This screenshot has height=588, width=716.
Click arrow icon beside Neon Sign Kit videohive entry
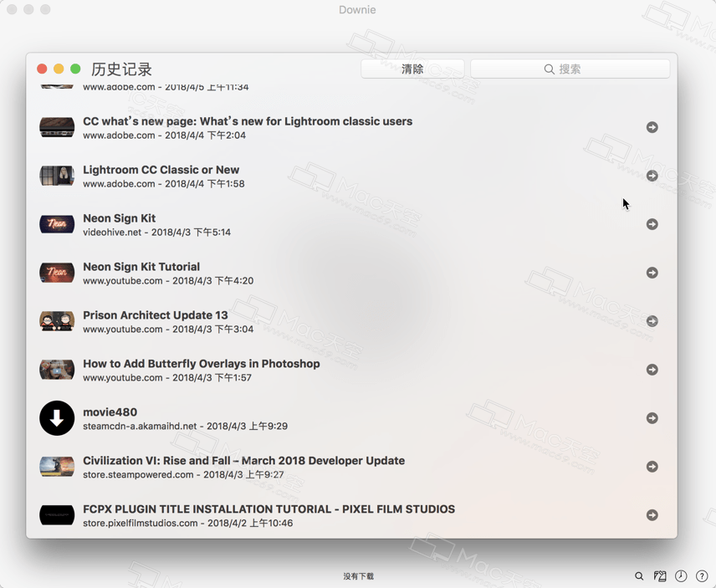click(x=652, y=224)
